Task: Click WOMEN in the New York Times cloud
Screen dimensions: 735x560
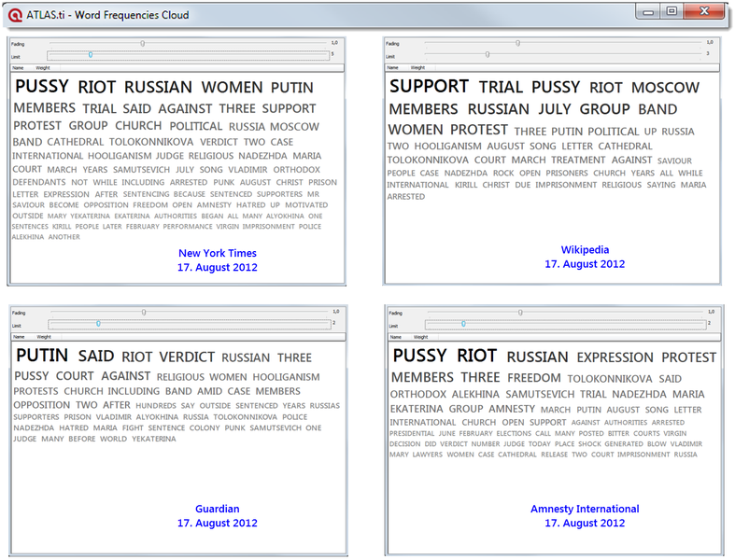Action: tap(232, 88)
